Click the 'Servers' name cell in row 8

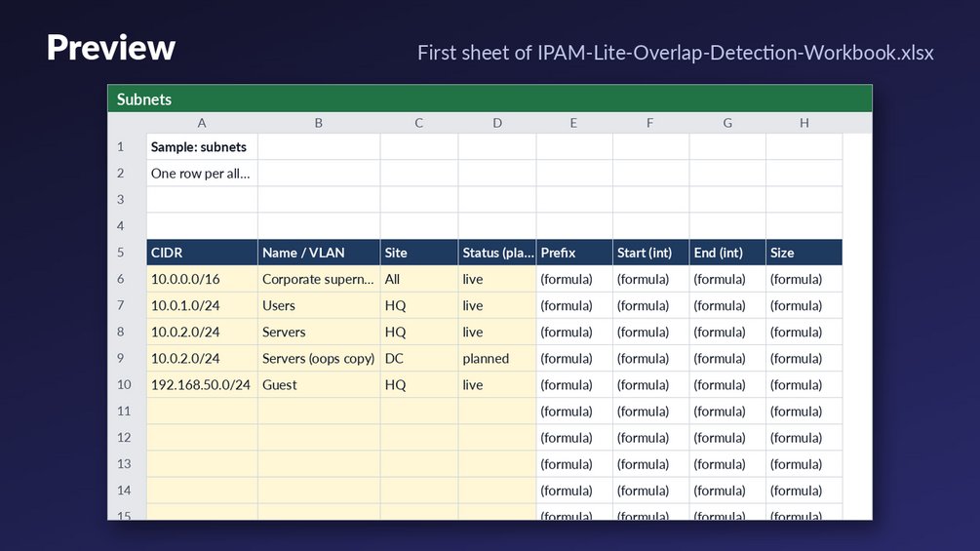coord(319,332)
